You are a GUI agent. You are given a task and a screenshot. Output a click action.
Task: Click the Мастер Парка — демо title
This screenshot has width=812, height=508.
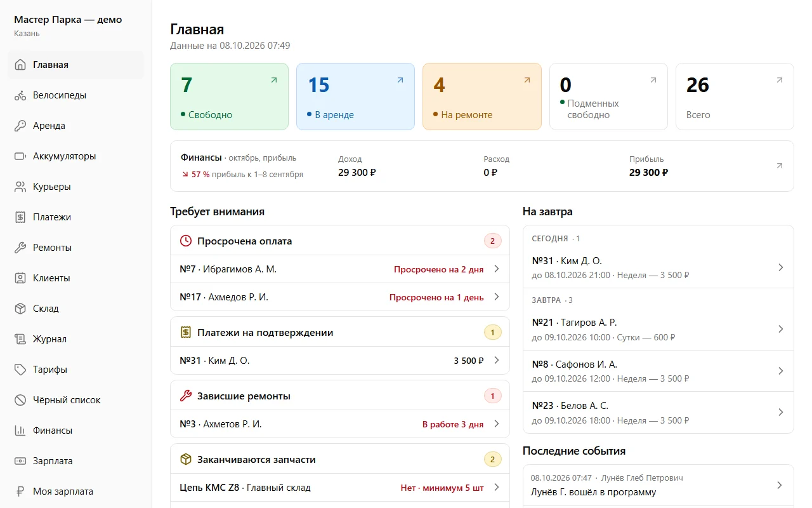pyautogui.click(x=68, y=20)
